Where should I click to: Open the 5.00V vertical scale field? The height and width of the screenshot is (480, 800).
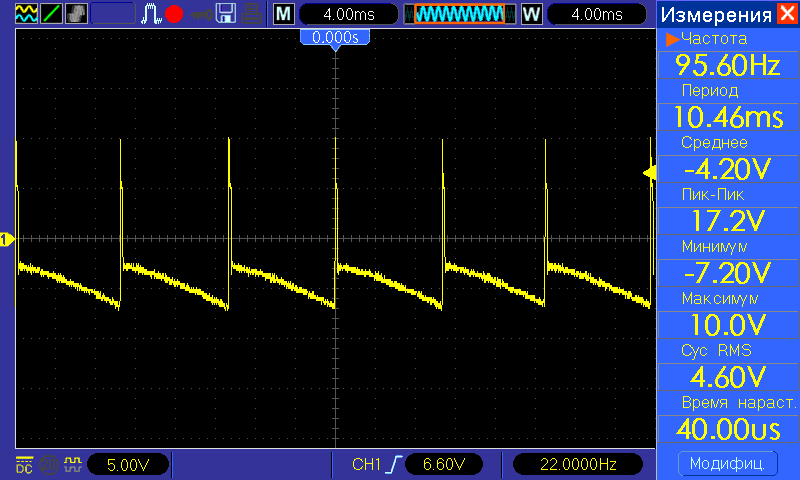pos(128,464)
